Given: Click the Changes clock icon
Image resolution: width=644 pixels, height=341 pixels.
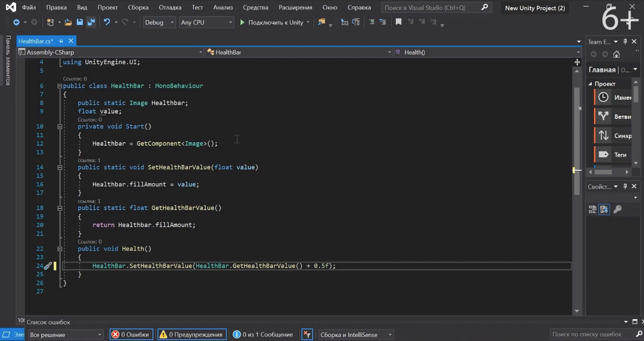Looking at the screenshot, I should tap(603, 97).
